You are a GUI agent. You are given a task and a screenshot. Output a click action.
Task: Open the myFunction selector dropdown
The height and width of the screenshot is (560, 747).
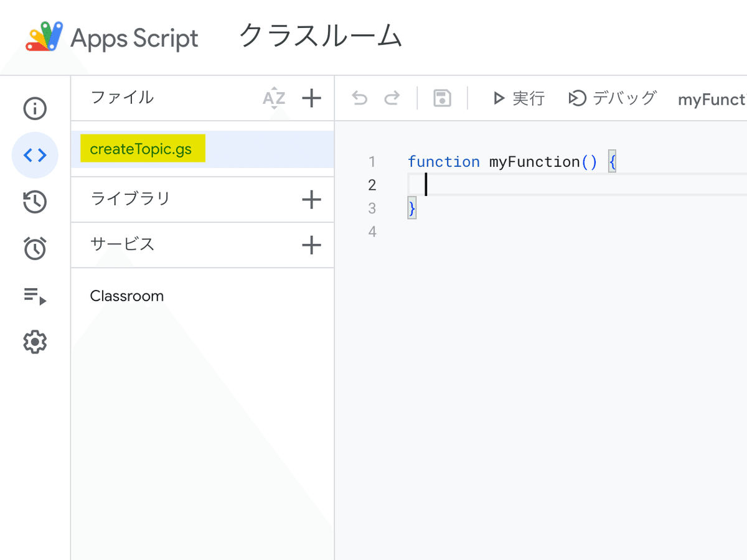pyautogui.click(x=712, y=100)
